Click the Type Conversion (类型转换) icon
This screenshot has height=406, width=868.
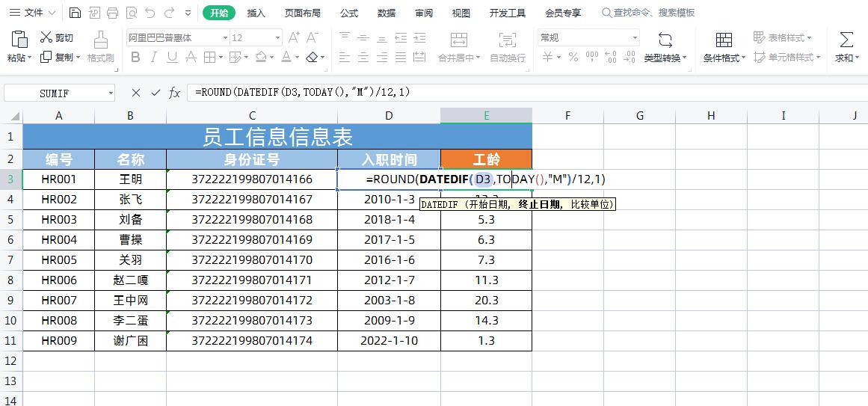pyautogui.click(x=665, y=40)
